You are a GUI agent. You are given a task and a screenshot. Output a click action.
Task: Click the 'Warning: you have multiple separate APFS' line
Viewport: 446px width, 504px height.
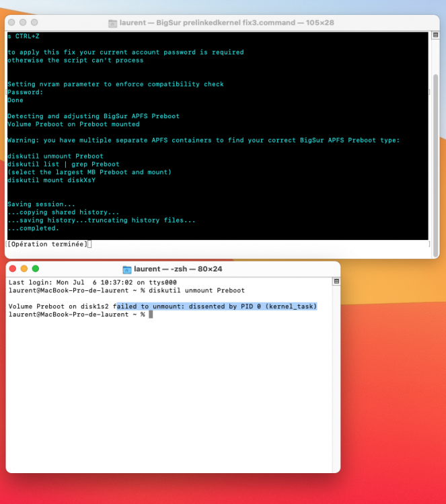(203, 140)
